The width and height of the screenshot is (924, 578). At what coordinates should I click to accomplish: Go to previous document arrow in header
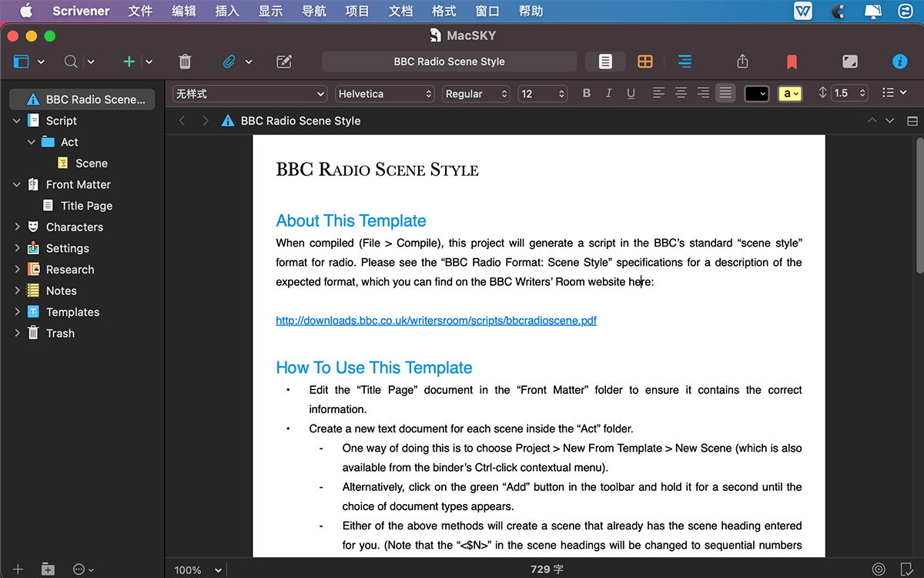(872, 121)
